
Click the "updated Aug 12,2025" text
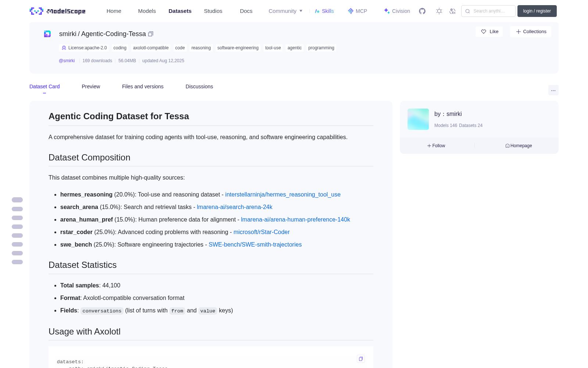[x=163, y=61]
